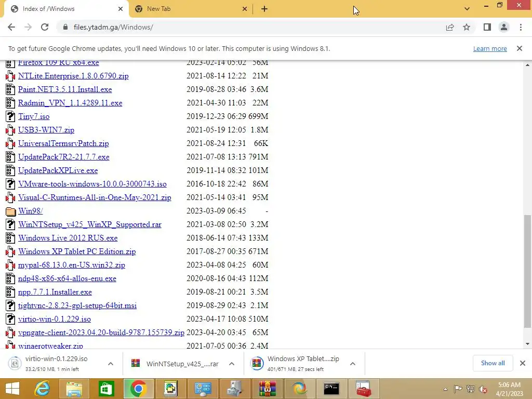Open the Chrome side panel icon
This screenshot has height=399, width=532.
(x=487, y=27)
